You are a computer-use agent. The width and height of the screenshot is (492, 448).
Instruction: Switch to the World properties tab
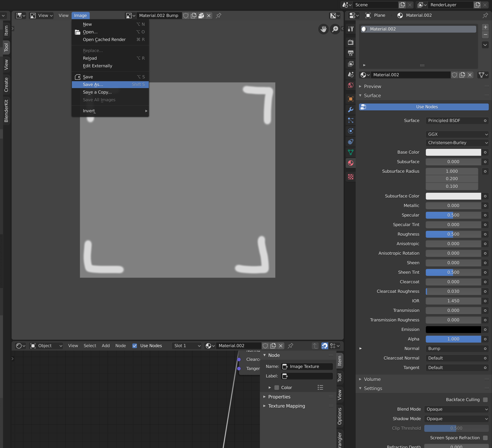point(351,85)
